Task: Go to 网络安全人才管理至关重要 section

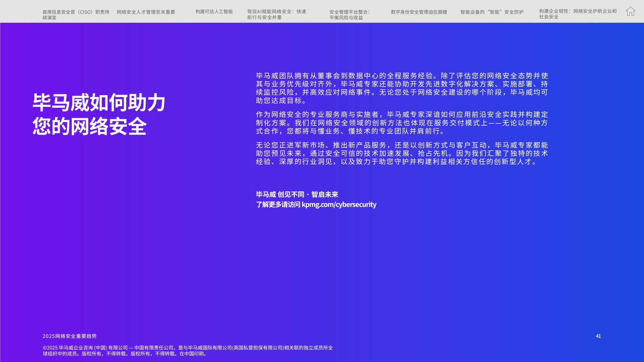Action: [146, 12]
